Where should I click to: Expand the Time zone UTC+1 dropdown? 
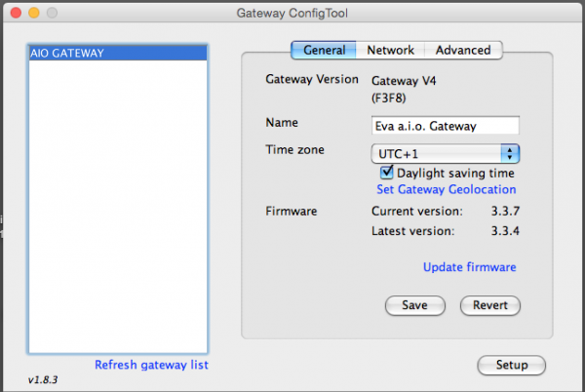coord(445,154)
